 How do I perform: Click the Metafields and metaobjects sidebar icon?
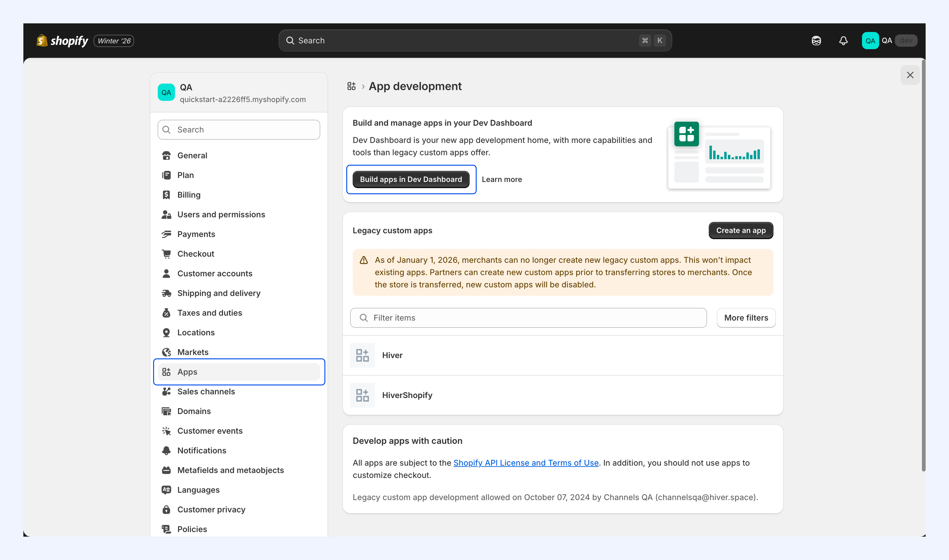pos(166,470)
